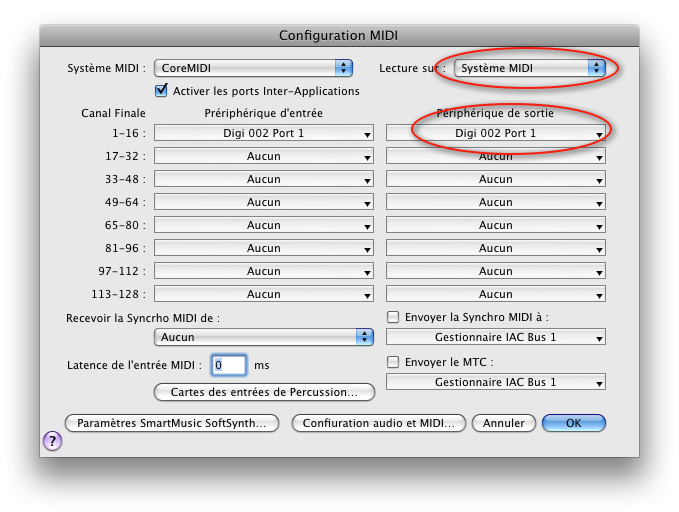Open input device dropdown for channels 49-64

(264, 202)
